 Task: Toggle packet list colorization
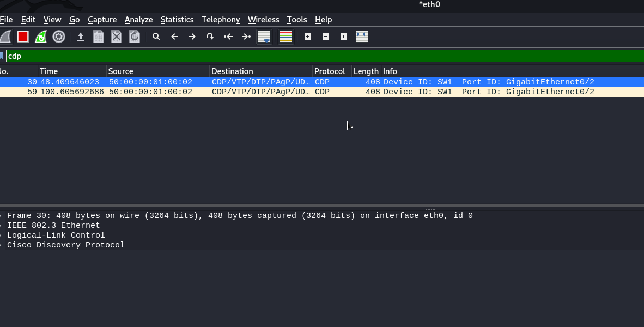tap(286, 37)
